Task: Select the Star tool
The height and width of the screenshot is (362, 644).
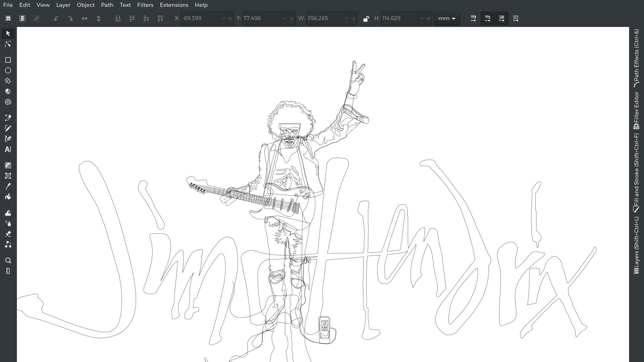Action: click(x=8, y=81)
